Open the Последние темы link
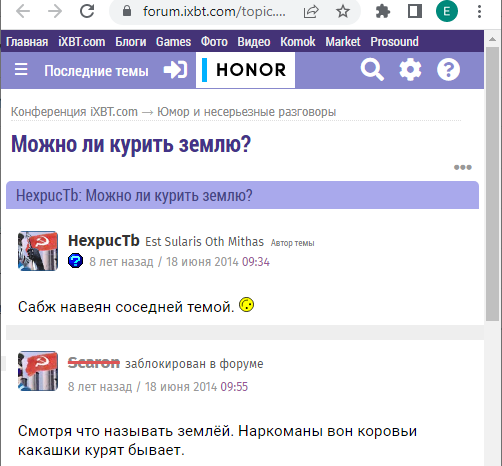Viewport: 502px width, 466px height. [96, 71]
